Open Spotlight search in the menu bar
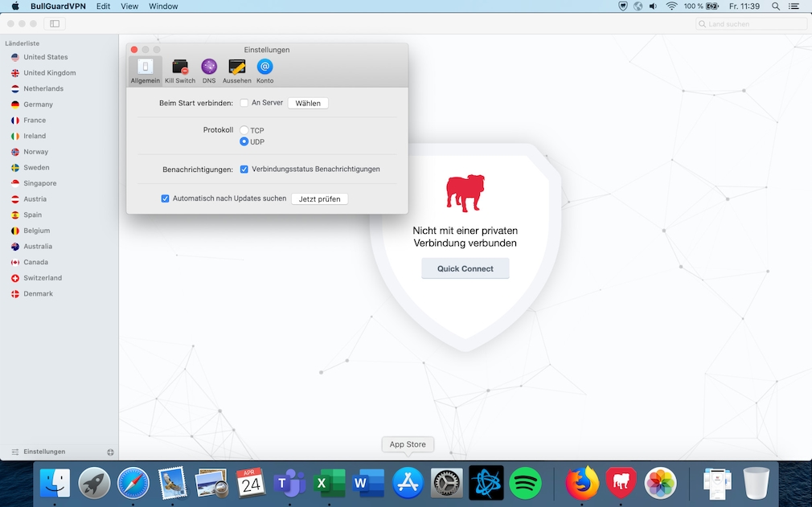Screen dimensions: 812x507 point(774,6)
